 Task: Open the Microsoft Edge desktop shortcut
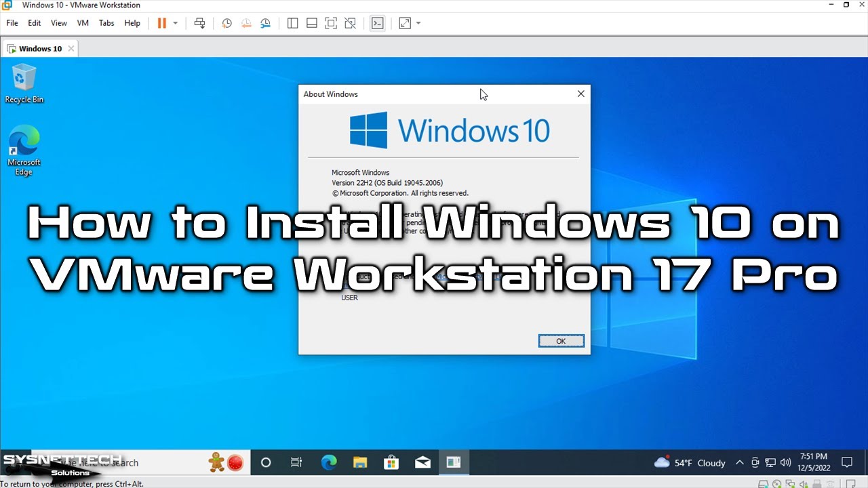[24, 150]
